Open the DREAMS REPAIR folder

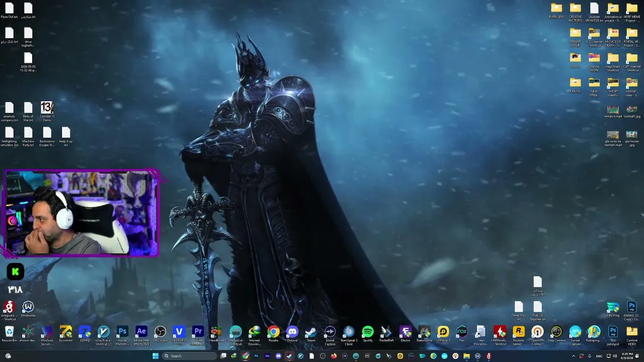pos(575,38)
